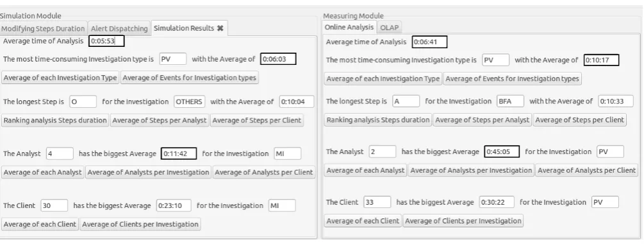This screenshot has width=644, height=244.
Task: Display Average of Clients per Investigation in Simulation Module
Action: pos(140,224)
